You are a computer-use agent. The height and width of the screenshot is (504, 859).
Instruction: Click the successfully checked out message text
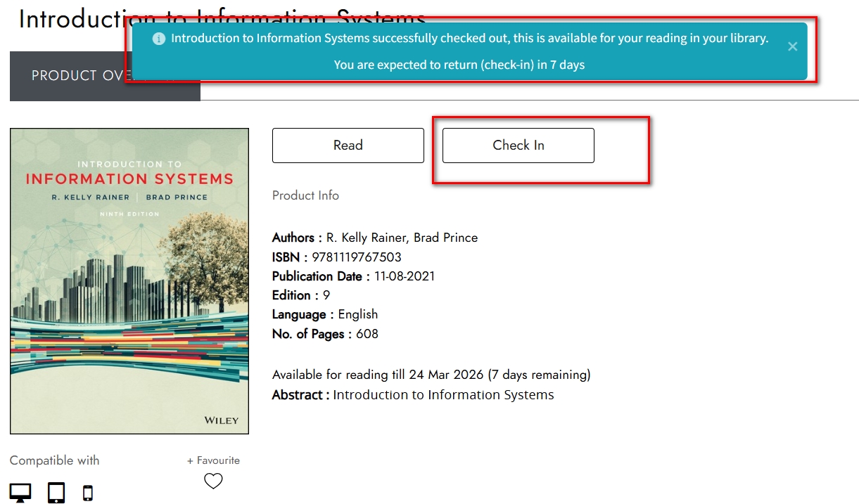pos(469,39)
